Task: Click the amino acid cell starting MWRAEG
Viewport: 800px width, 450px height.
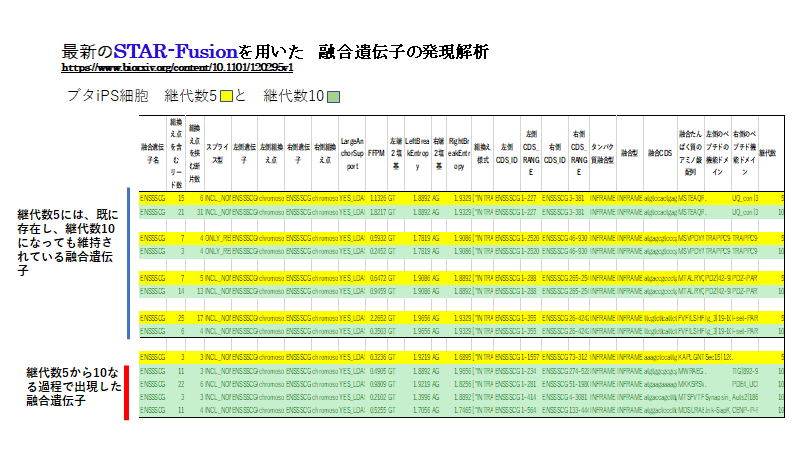Action: tap(691, 371)
